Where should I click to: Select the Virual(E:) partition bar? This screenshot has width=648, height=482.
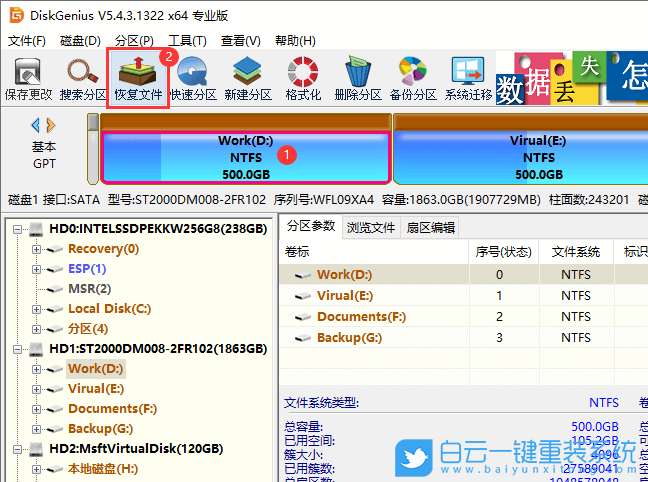click(520, 157)
